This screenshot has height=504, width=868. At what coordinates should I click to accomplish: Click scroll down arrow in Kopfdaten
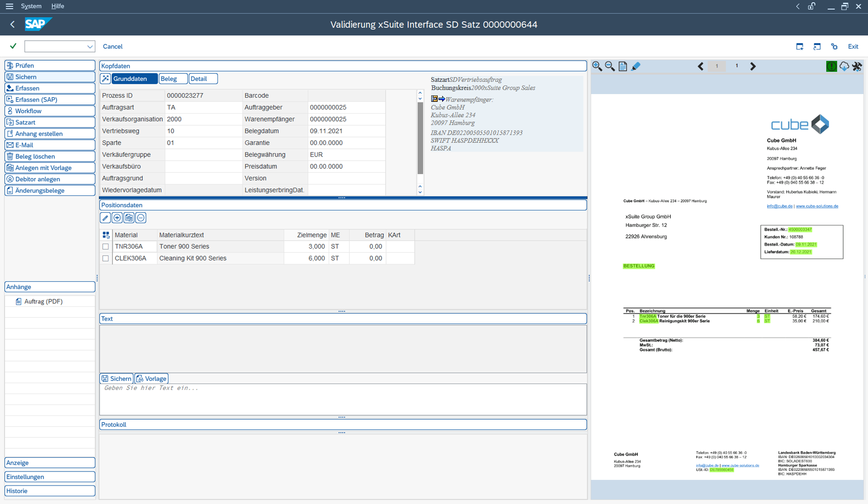point(420,192)
